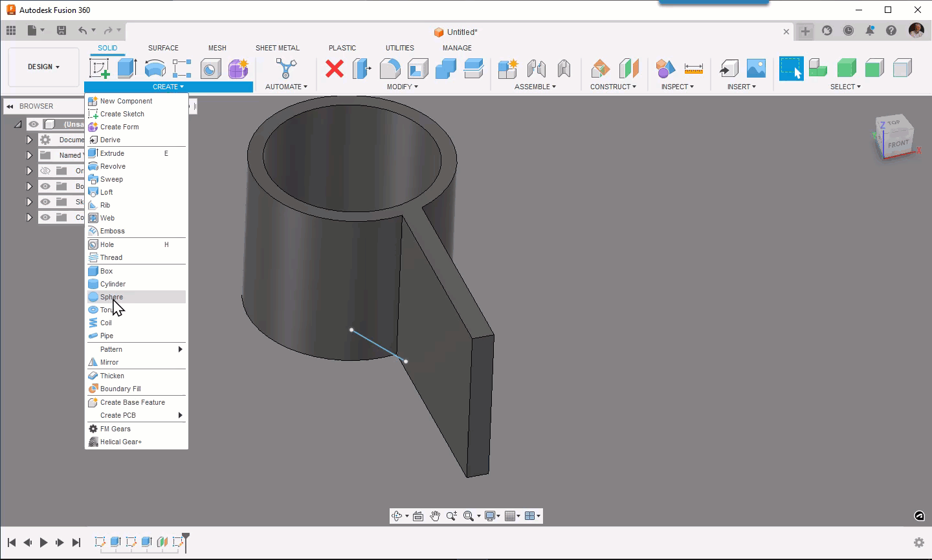Click the Save icon in quick access bar
Screen dimensions: 932x560
click(61, 30)
